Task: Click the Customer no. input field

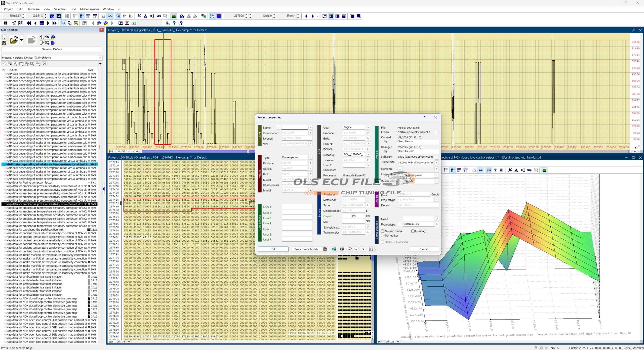Action: (x=294, y=133)
